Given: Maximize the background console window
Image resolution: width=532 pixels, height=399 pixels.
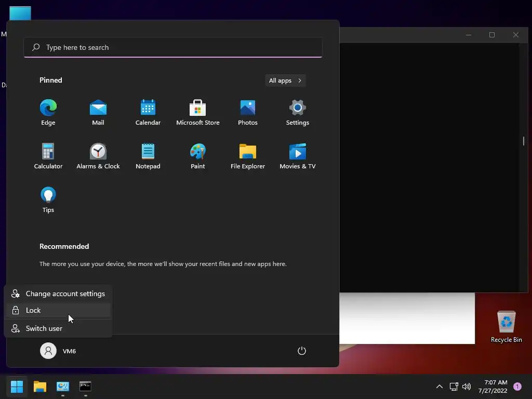Looking at the screenshot, I should point(492,35).
